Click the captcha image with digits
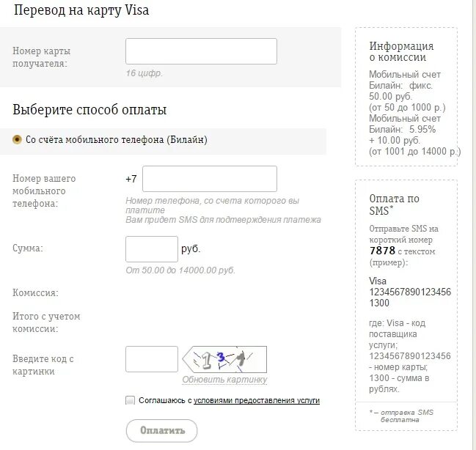The height and width of the screenshot is (450, 476). pos(224,359)
